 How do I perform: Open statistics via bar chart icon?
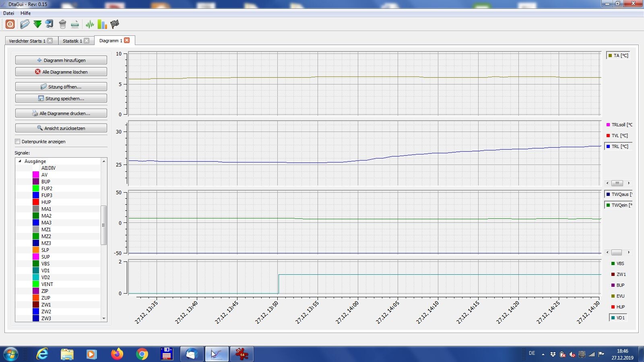point(102,24)
